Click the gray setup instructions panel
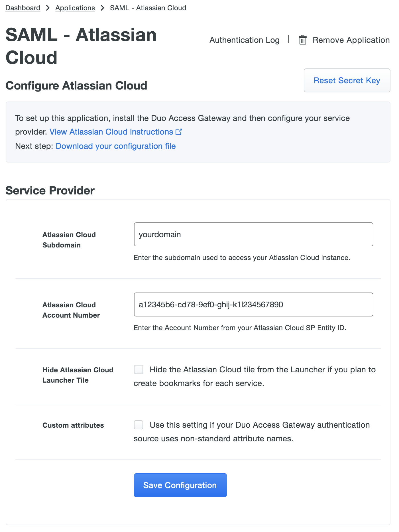 pos(199,131)
